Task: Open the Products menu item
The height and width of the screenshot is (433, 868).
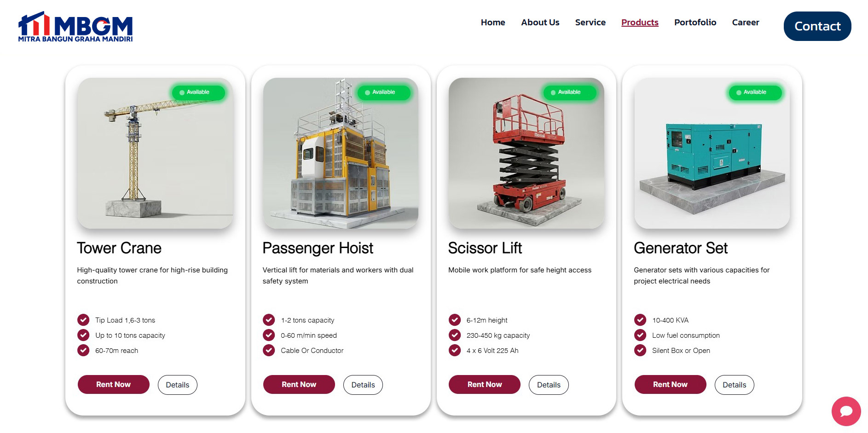Action: coord(640,22)
